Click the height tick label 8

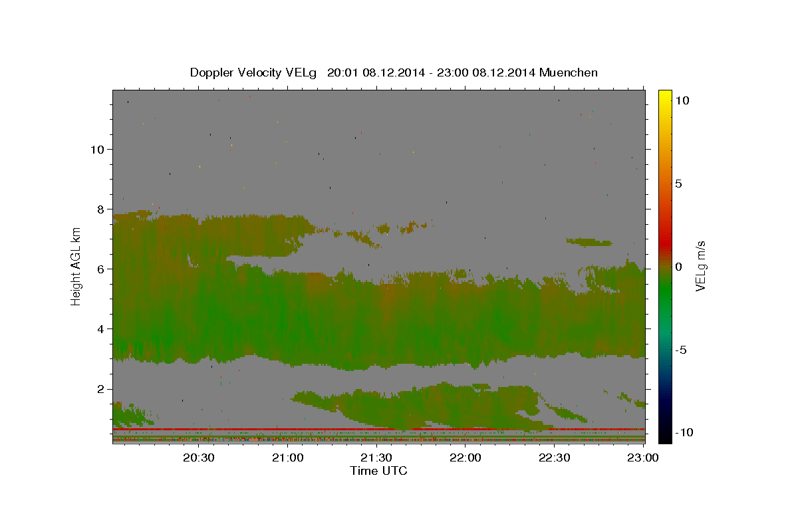pos(100,209)
